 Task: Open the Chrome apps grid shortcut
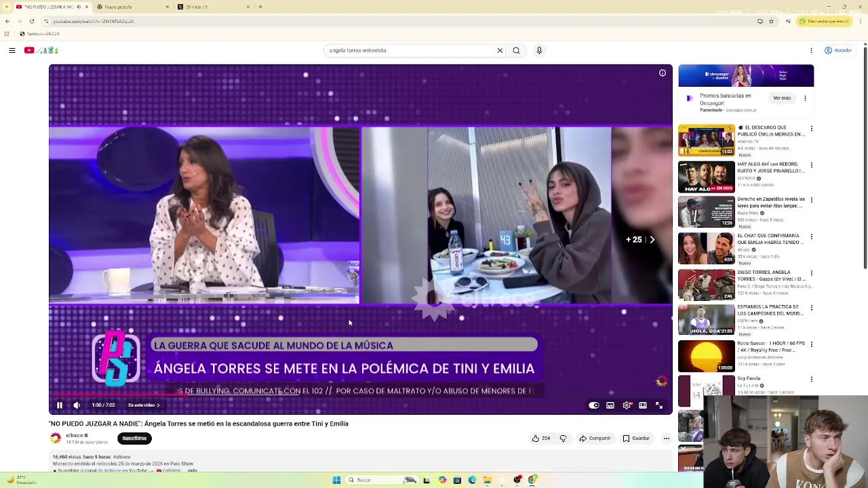click(x=7, y=33)
